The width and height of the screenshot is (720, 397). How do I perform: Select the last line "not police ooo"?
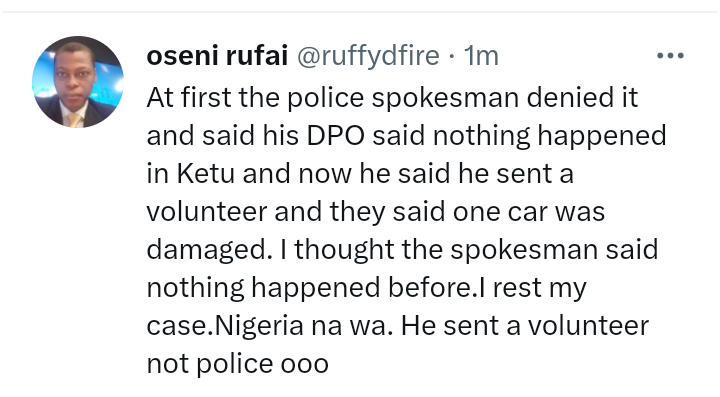[237, 364]
